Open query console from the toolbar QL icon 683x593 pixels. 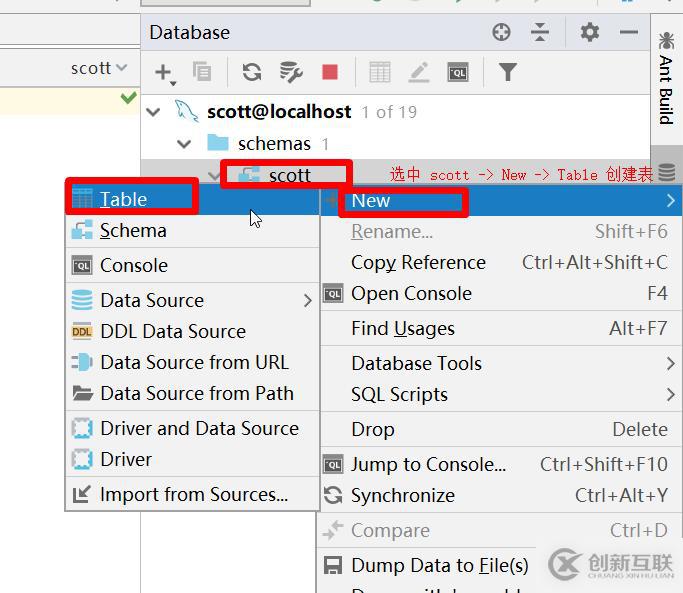458,72
